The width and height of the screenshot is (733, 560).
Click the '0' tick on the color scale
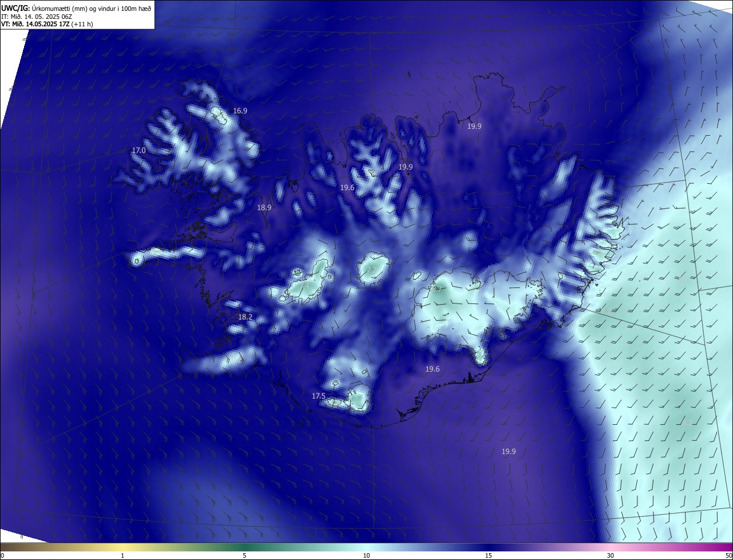2,555
